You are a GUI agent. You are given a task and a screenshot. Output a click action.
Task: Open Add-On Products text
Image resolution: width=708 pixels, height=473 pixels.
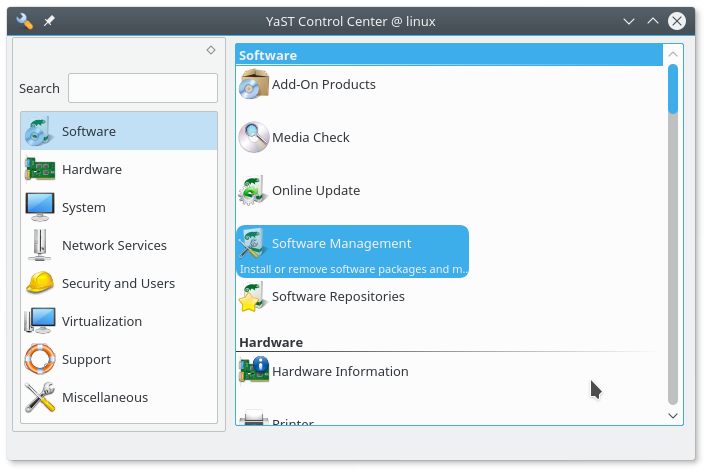coord(324,84)
